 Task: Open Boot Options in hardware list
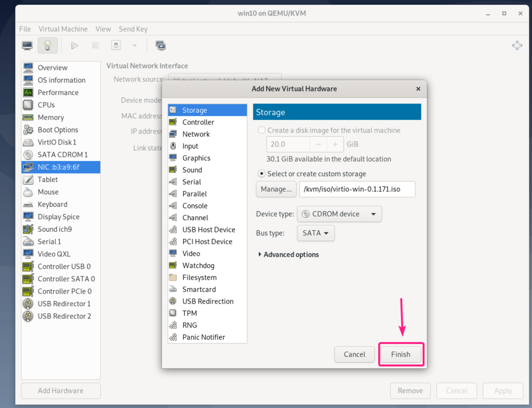point(61,129)
